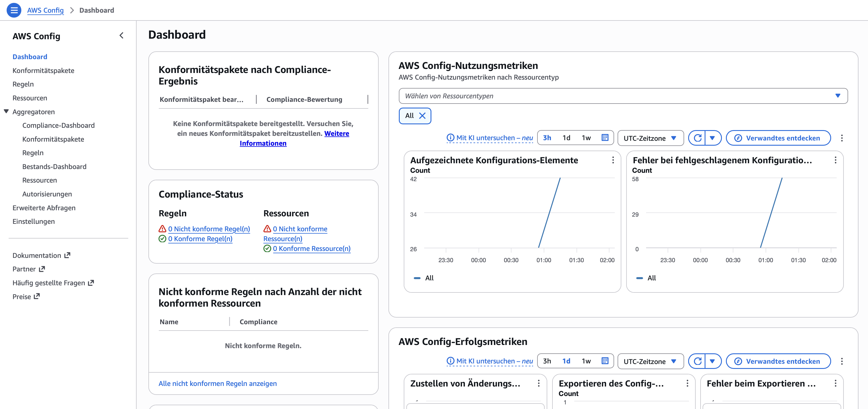
Task: Click Verwandtes entdecken in Nutzungsmetriken
Action: click(778, 138)
